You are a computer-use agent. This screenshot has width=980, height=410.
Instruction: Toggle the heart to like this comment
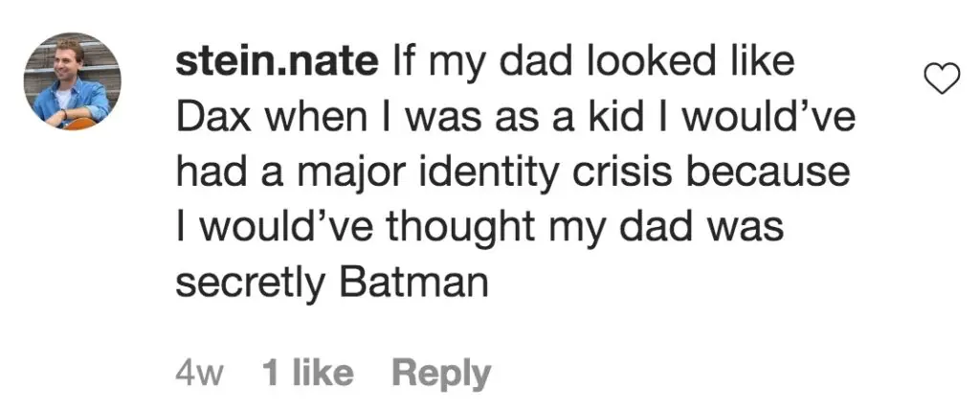tap(943, 80)
